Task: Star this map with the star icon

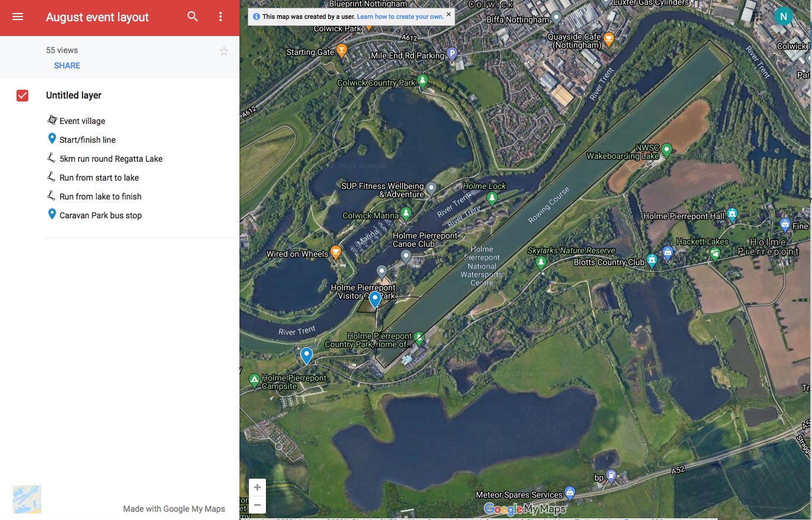Action: click(x=224, y=51)
